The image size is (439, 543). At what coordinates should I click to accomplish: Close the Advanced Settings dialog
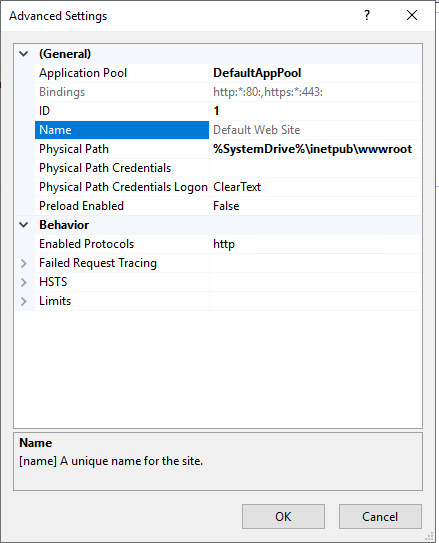(412, 15)
